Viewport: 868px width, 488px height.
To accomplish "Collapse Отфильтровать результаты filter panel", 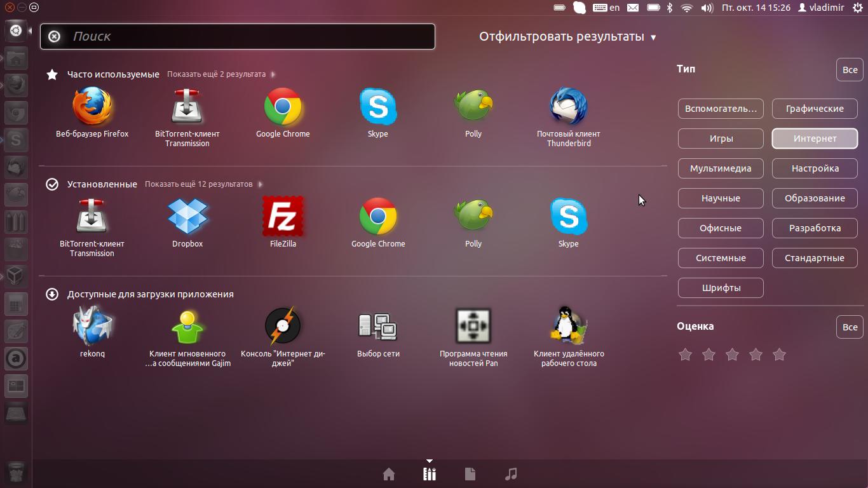I will pyautogui.click(x=567, y=37).
